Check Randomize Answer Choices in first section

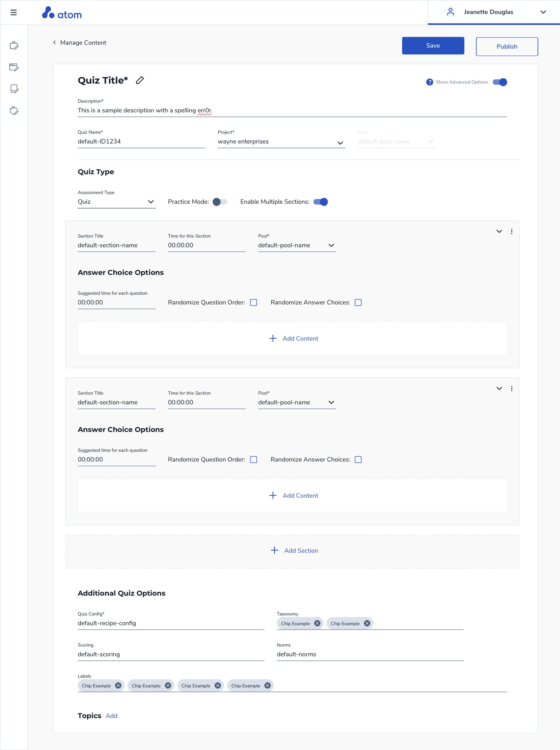[358, 302]
